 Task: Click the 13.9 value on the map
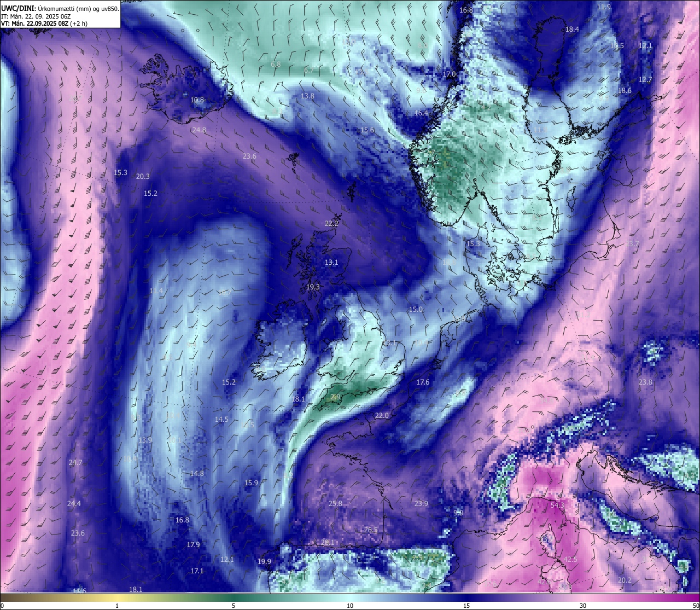[145, 440]
